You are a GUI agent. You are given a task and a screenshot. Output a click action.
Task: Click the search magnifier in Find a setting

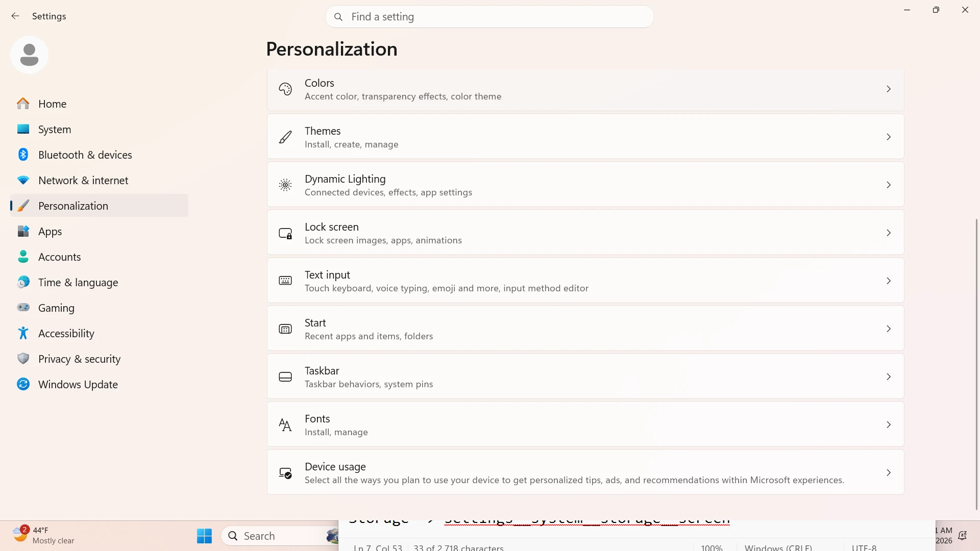[338, 17]
